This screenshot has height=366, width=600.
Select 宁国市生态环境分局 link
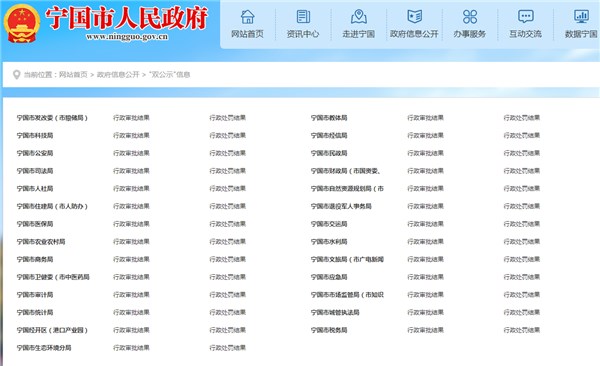(44, 348)
